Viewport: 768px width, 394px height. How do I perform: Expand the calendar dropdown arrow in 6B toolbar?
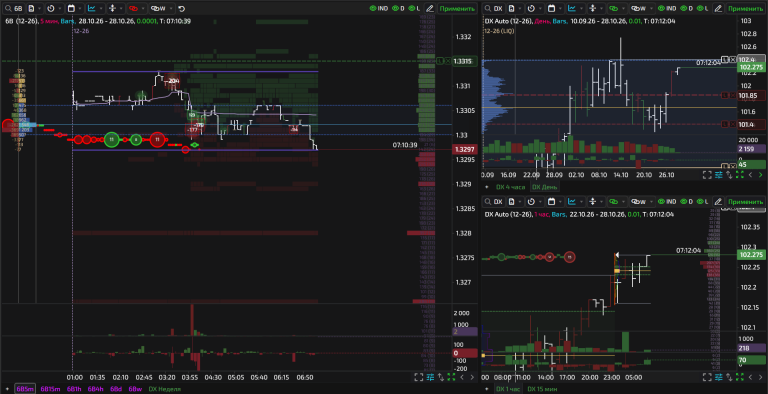coord(79,8)
